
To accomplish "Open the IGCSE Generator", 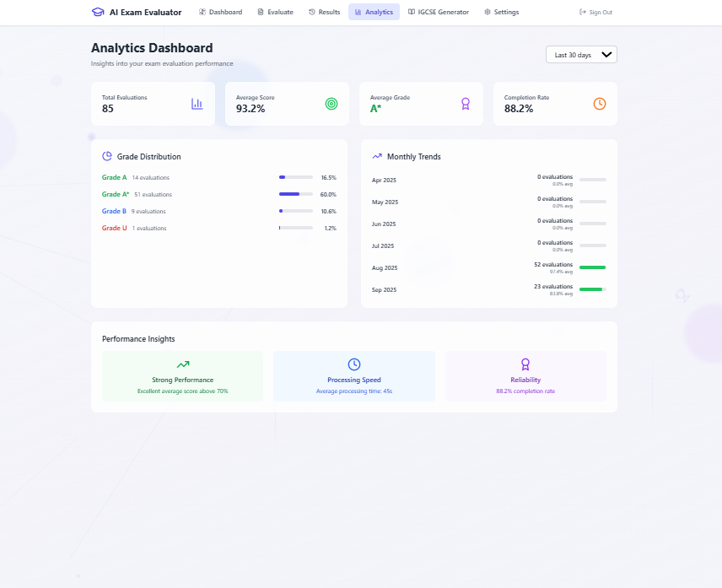I will tap(439, 12).
